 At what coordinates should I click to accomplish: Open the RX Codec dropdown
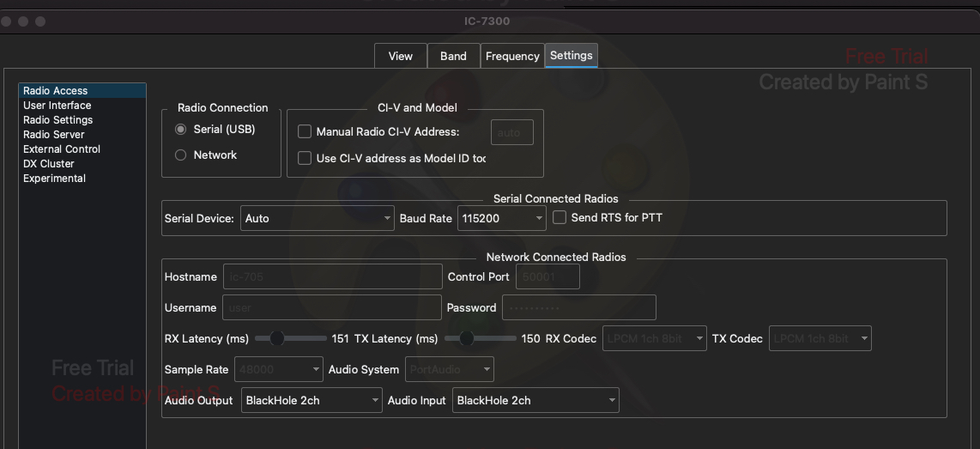pos(655,338)
